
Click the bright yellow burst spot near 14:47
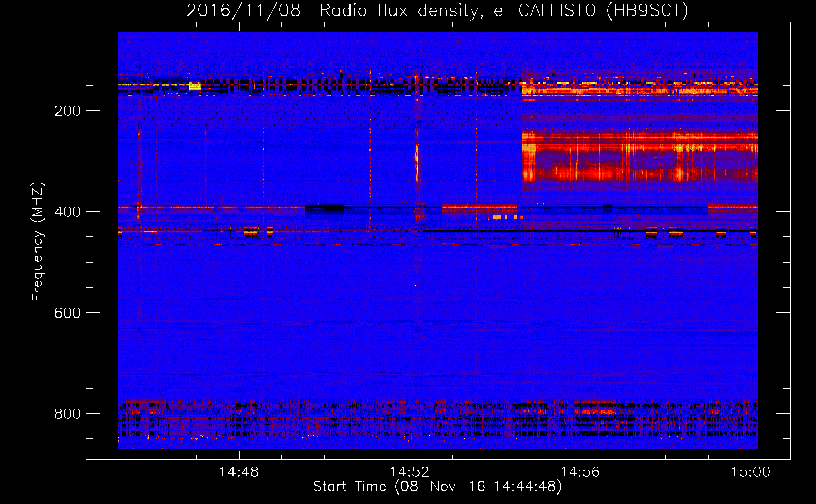(194, 86)
